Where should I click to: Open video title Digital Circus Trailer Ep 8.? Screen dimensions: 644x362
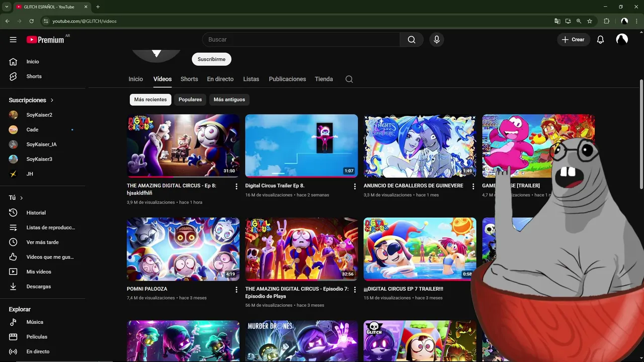[275, 186]
